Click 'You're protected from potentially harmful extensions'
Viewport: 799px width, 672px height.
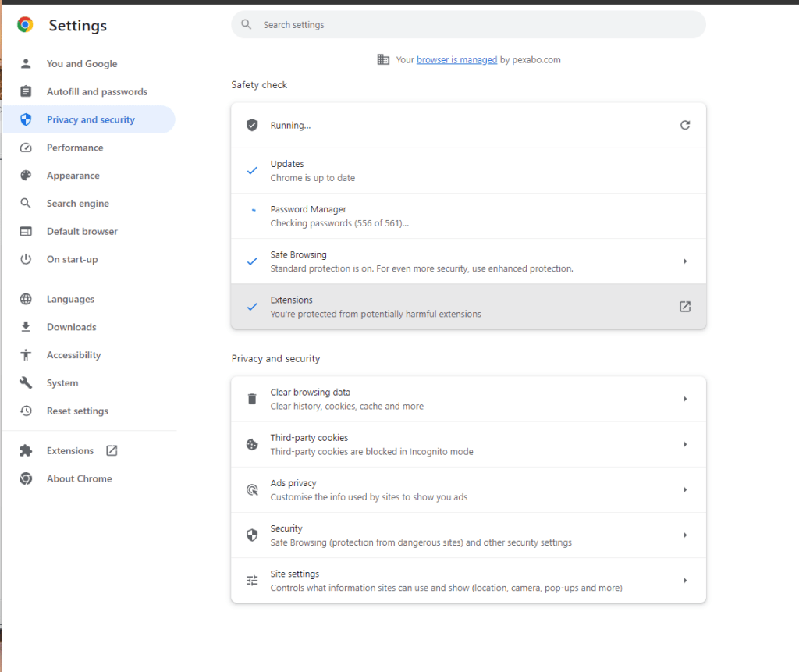(375, 314)
